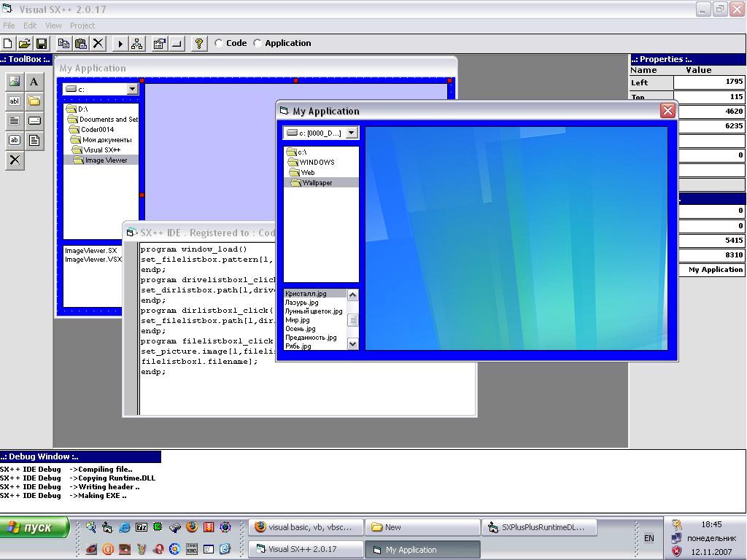This screenshot has height=560, width=747.
Task: Click the Windows Start button
Action: [x=34, y=527]
